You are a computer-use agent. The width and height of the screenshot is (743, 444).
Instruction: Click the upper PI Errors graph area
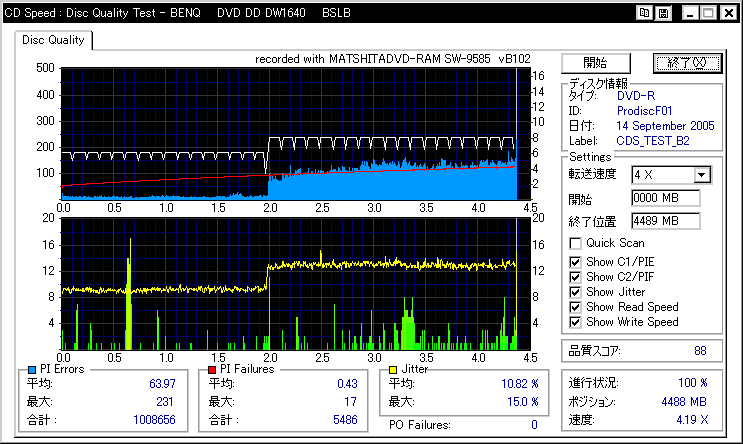290,130
